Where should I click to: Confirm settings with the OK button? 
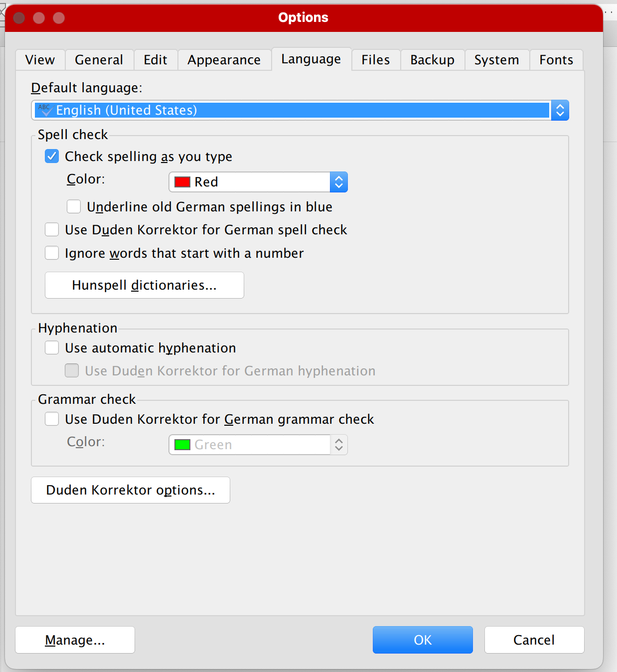tap(423, 640)
